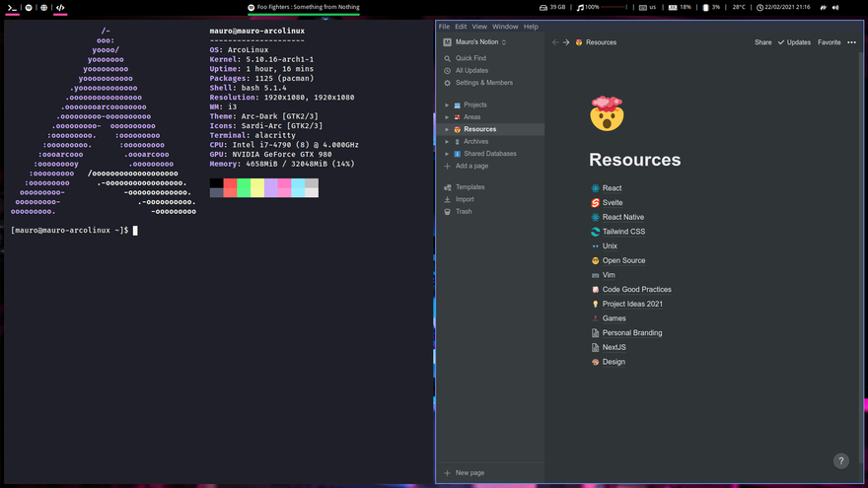Open the Tailwind CSS page link
The height and width of the screenshot is (488, 868).
coord(623,232)
